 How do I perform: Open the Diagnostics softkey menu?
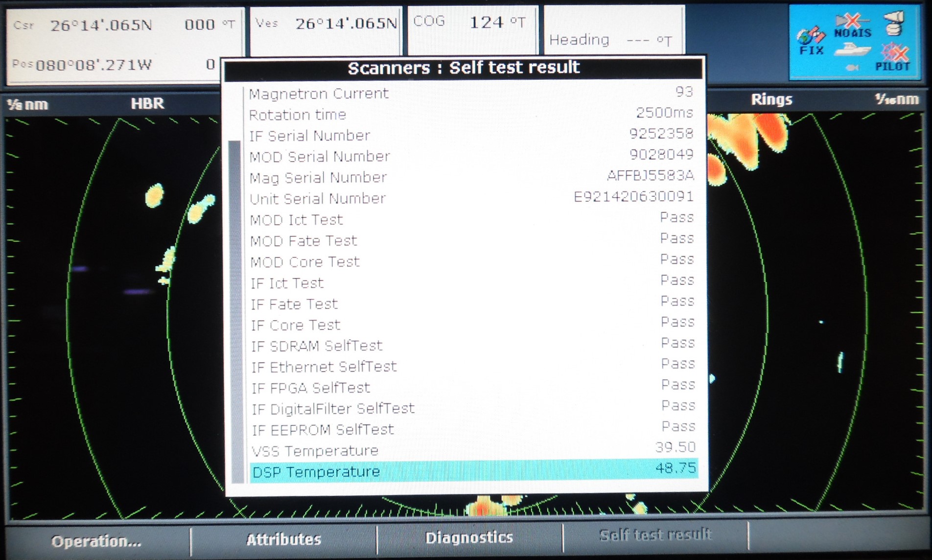[469, 538]
